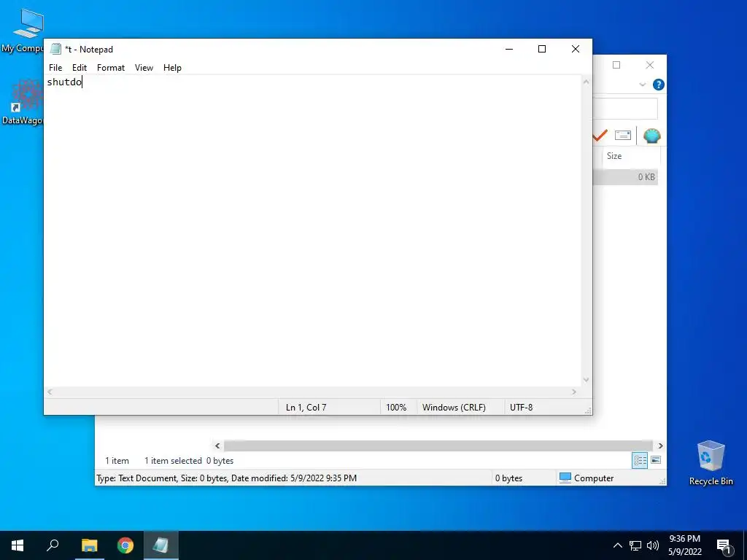Click File Explorer's horizontal scroll left arrow
The width and height of the screenshot is (747, 560).
pos(217,446)
